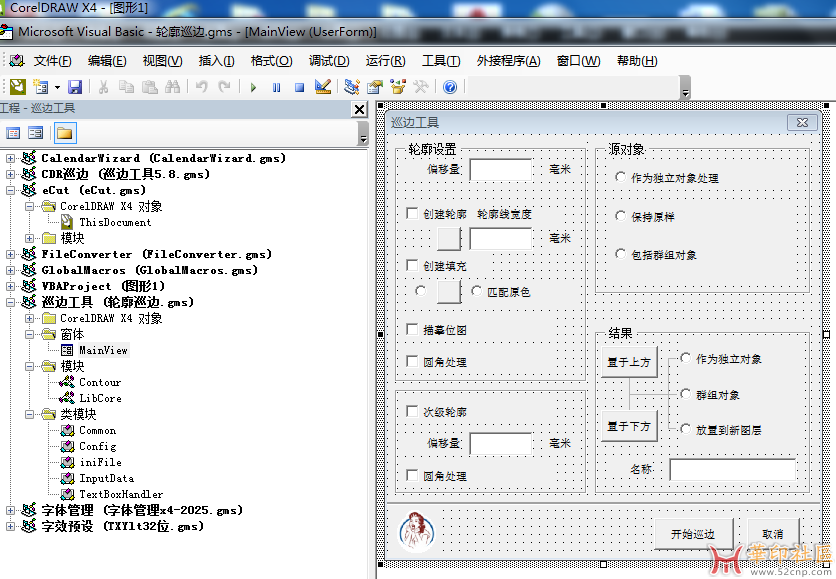Viewport: 836px width, 579px height.
Task: Select 保持原样 radio button
Action: (x=620, y=216)
